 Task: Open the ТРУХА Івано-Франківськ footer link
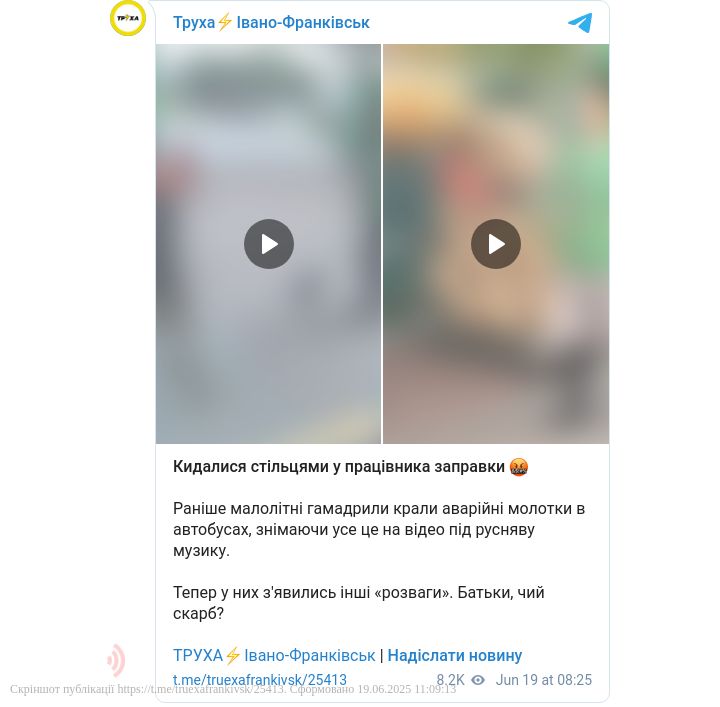[x=274, y=655]
